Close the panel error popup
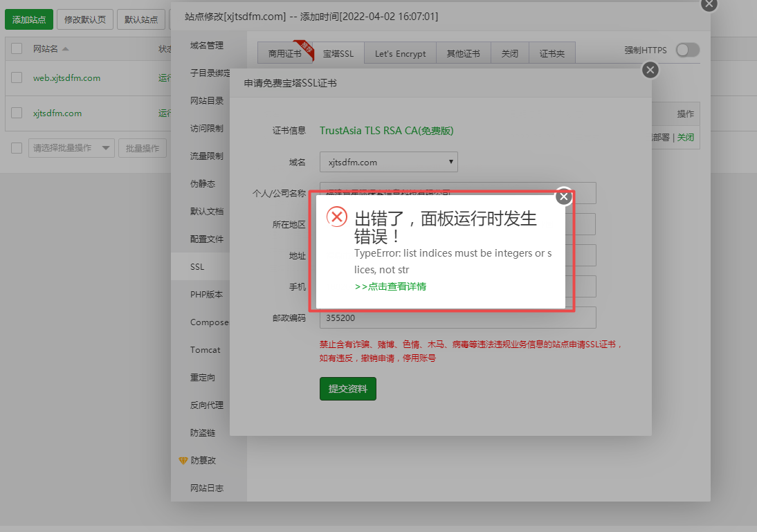The image size is (757, 532). pos(563,196)
